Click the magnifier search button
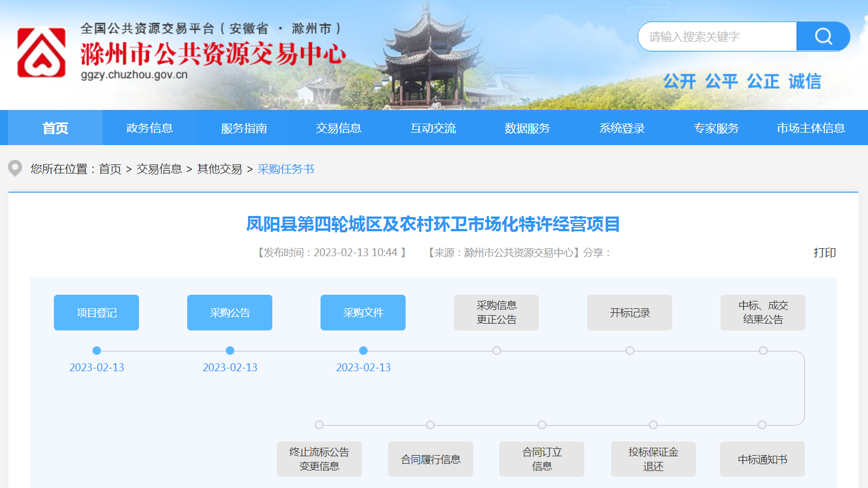 [x=823, y=37]
